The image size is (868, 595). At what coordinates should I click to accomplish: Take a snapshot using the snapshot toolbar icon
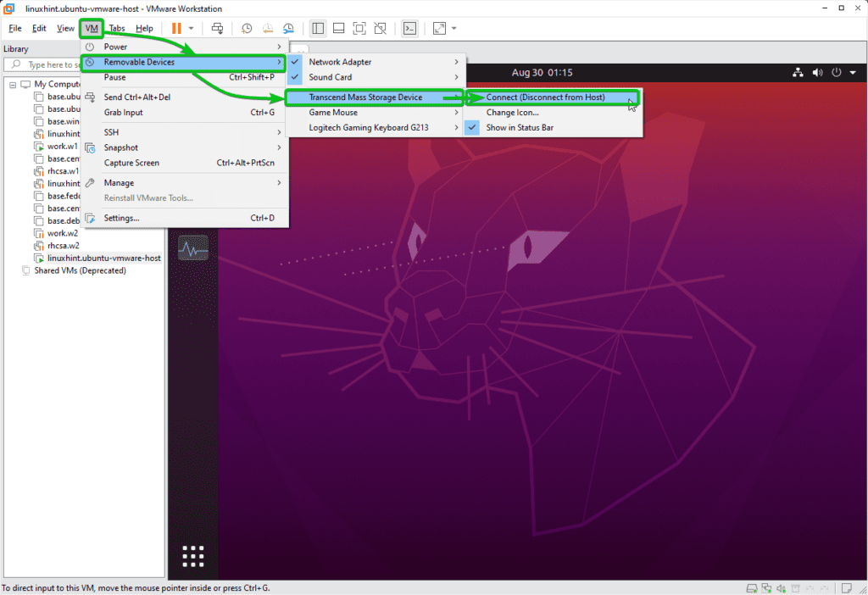click(247, 28)
